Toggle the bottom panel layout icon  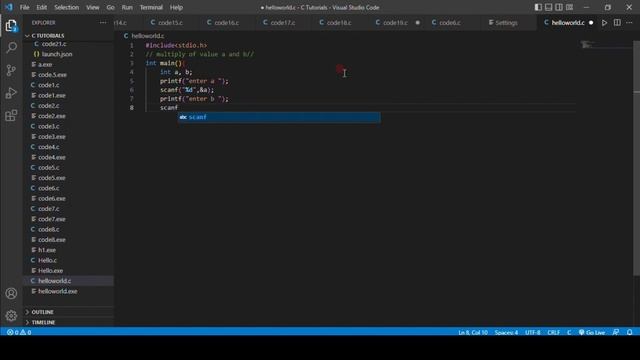[549, 7]
